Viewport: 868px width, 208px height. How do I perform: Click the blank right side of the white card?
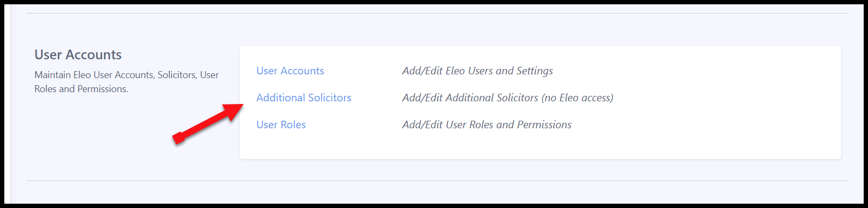(x=728, y=102)
